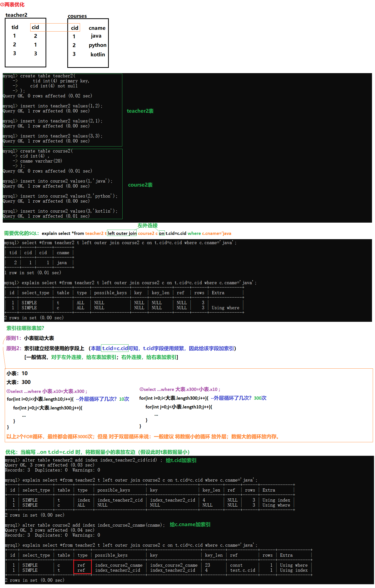Click the red-boxed ref type cells

(x=82, y=567)
